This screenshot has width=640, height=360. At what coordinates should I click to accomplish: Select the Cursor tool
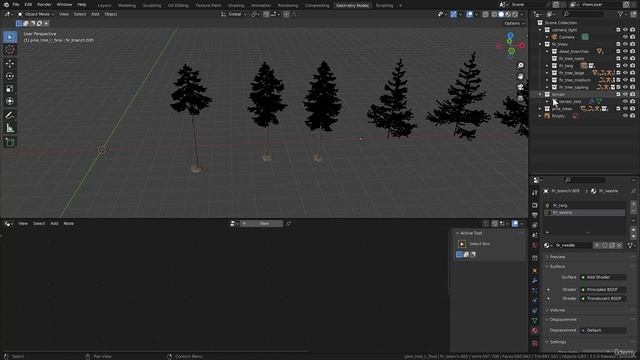click(10, 49)
